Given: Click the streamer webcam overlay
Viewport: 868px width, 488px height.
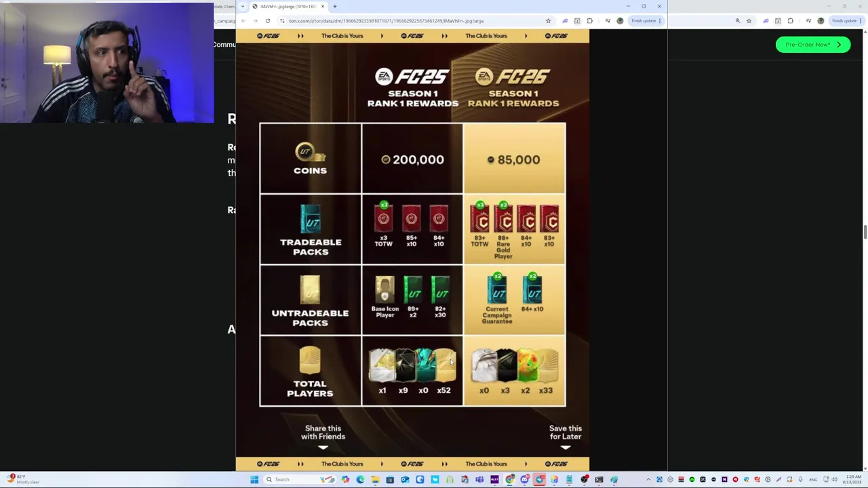Looking at the screenshot, I should tap(107, 63).
